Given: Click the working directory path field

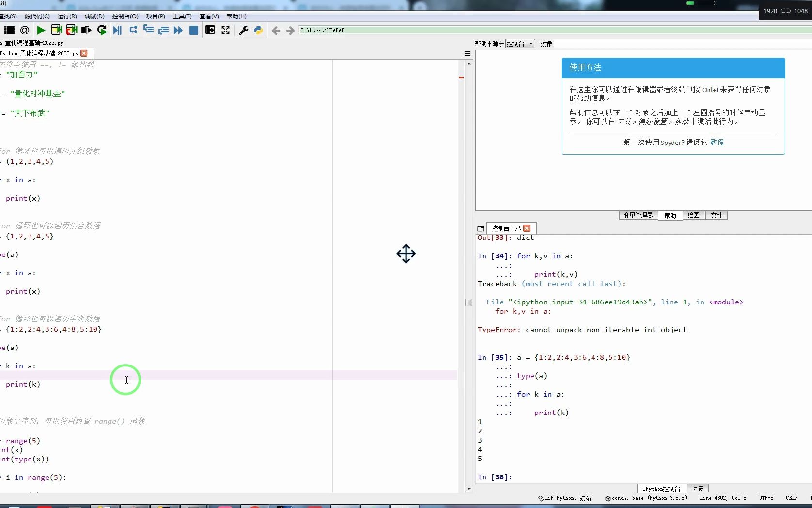Looking at the screenshot, I should 555,30.
